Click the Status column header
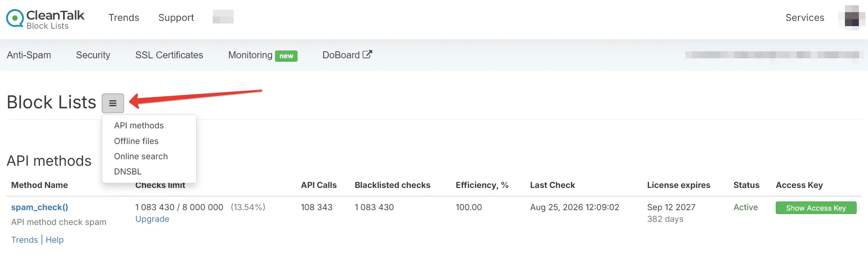 point(746,185)
